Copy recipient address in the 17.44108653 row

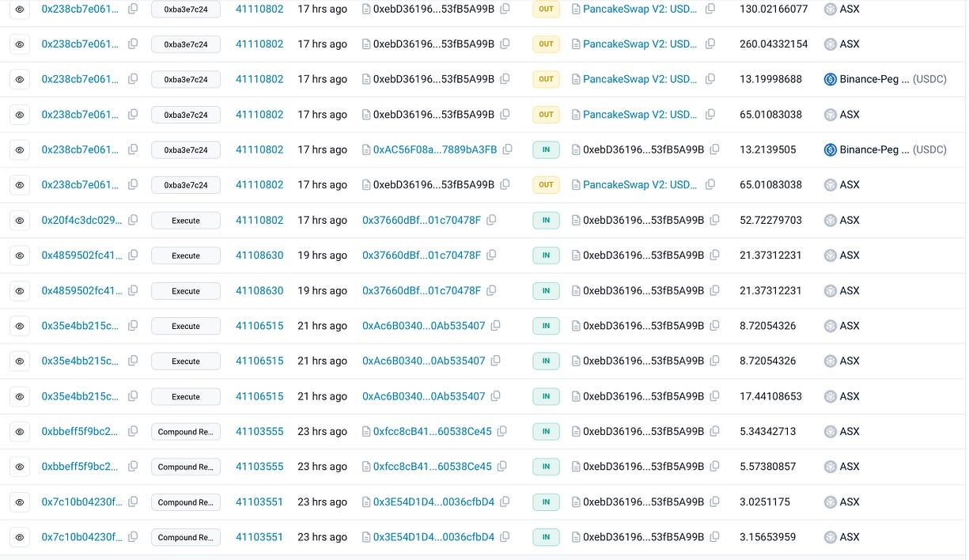point(714,396)
